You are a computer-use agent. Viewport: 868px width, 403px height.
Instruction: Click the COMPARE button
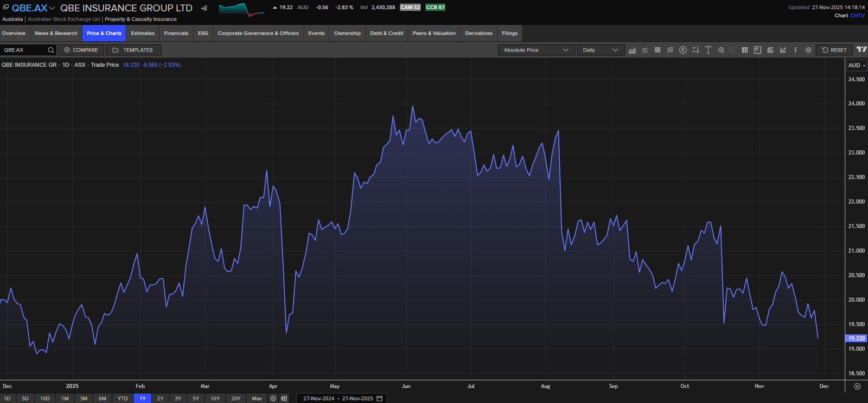click(81, 50)
